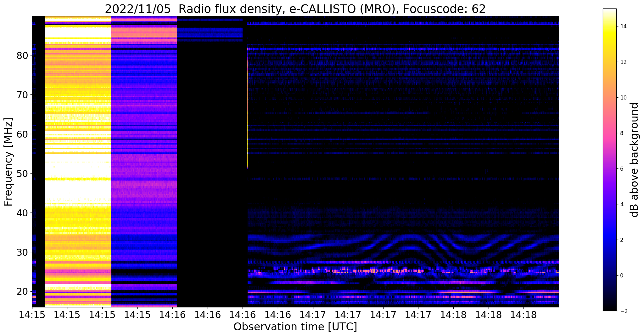Click the 'Frequency [MHz]' y-axis label
This screenshot has height=336, width=644.
[x=8, y=162]
